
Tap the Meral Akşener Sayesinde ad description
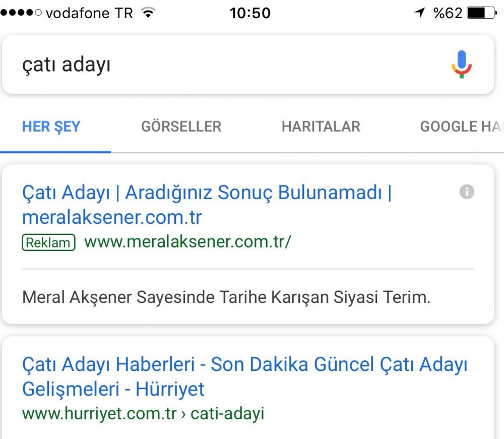226,297
